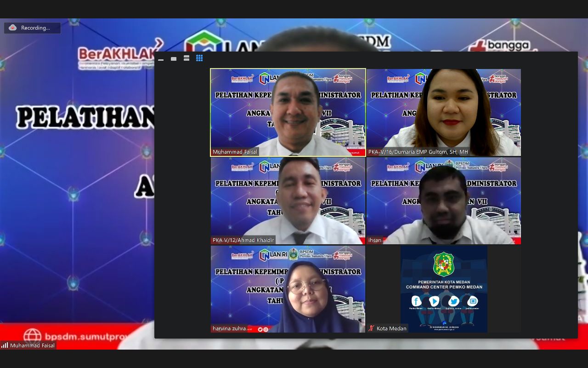Click the signal bars icon beside Muhammad Faisal
Screen dimensions: 588x368
(5, 345)
